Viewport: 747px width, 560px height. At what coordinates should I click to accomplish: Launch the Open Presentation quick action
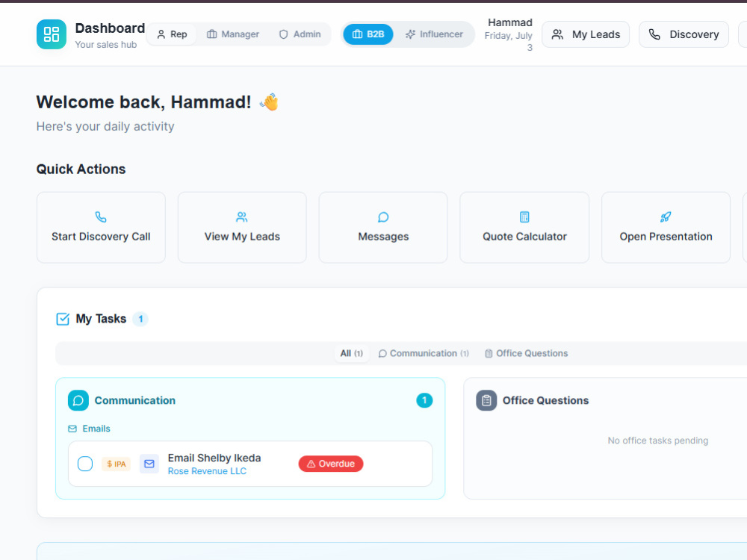pyautogui.click(x=666, y=227)
